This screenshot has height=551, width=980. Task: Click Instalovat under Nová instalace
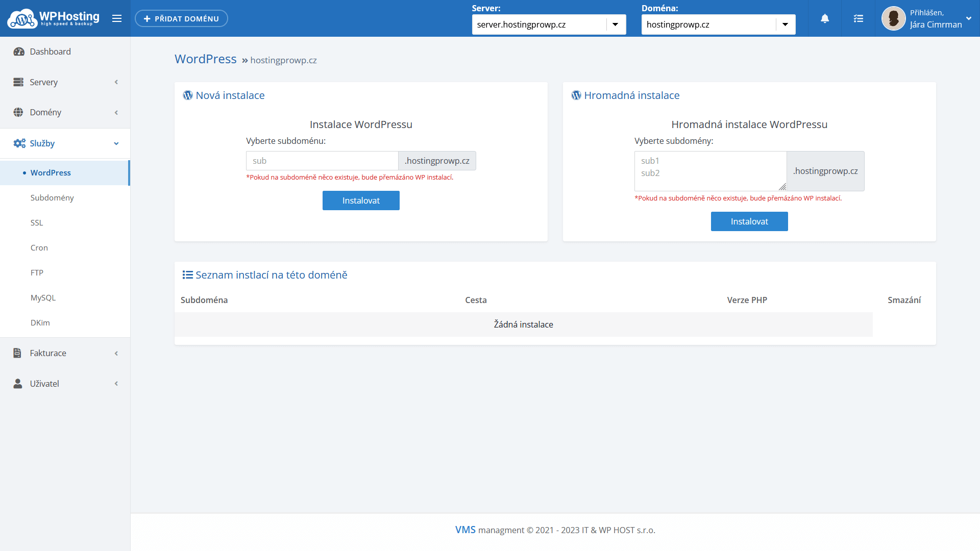(361, 201)
